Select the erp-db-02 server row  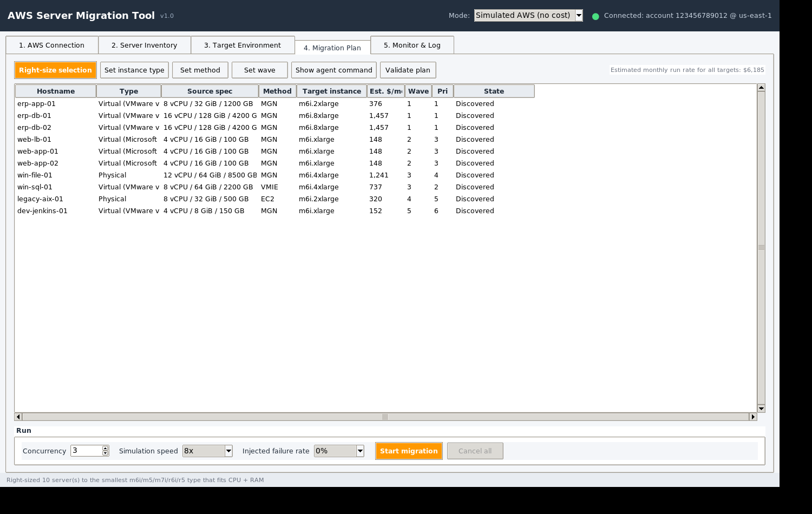click(274, 128)
